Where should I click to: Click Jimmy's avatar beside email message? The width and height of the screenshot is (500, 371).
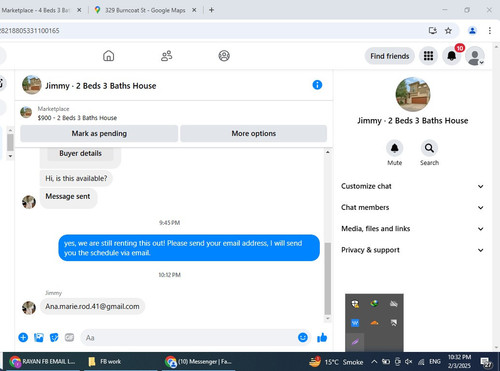(29, 308)
